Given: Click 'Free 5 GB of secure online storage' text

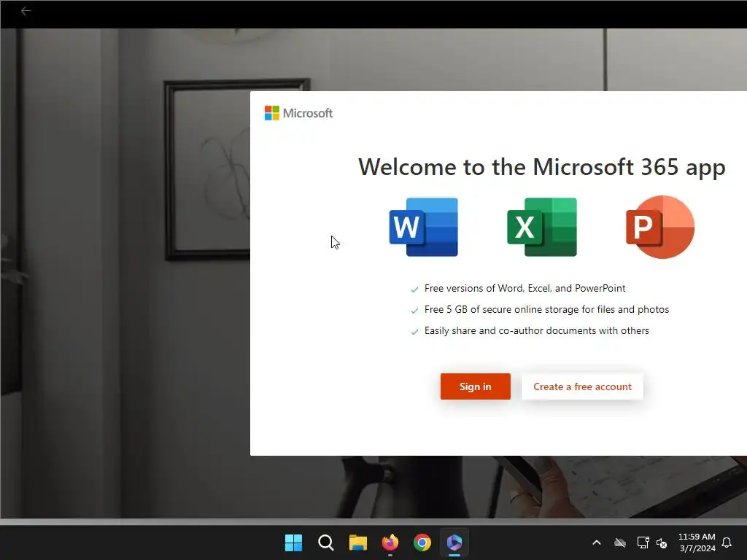Looking at the screenshot, I should (x=547, y=309).
